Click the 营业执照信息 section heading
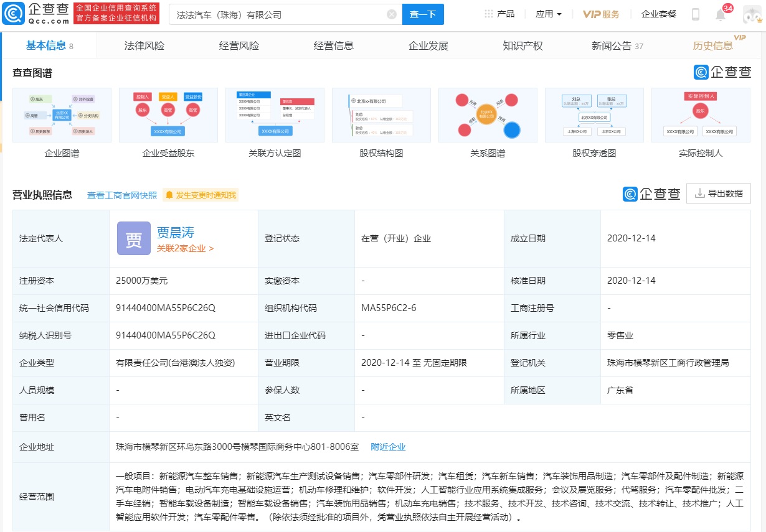 (42, 195)
